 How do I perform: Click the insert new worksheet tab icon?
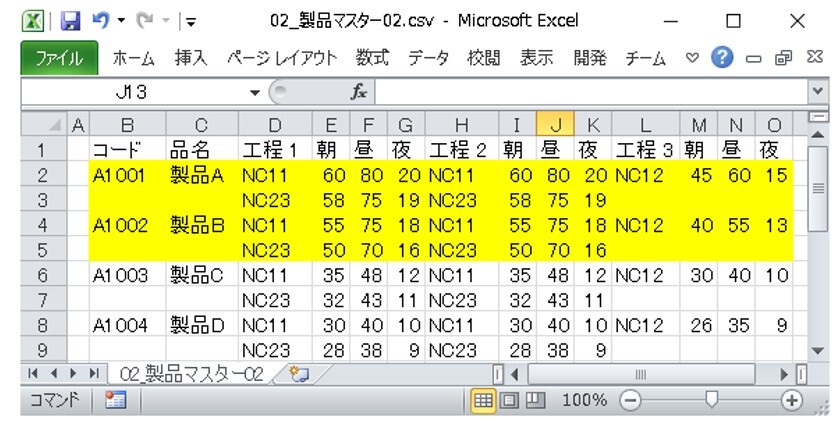point(296,374)
